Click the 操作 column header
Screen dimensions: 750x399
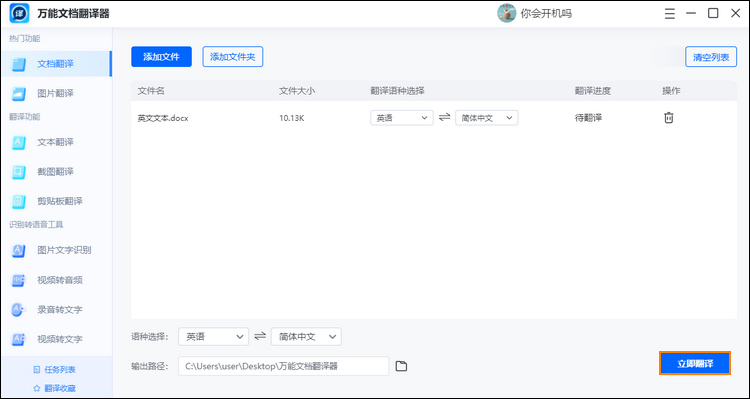[671, 91]
